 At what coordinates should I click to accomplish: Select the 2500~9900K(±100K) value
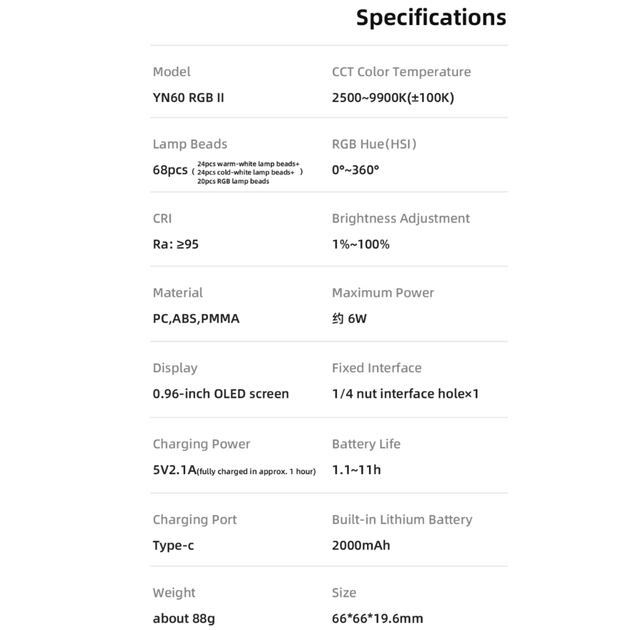coord(393,98)
